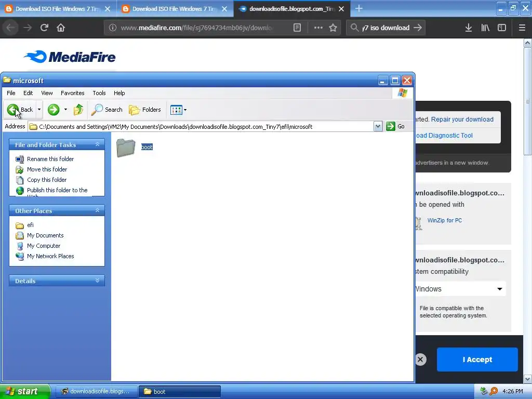
Task: Open the File menu in Explorer
Action: pyautogui.click(x=11, y=93)
